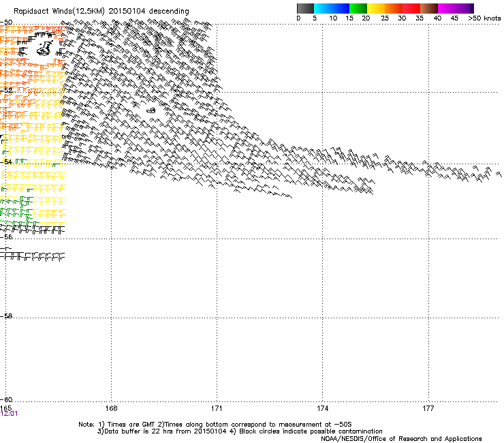Click the '-50' latitude label
Screen dimensions: 504x443
point(6,22)
